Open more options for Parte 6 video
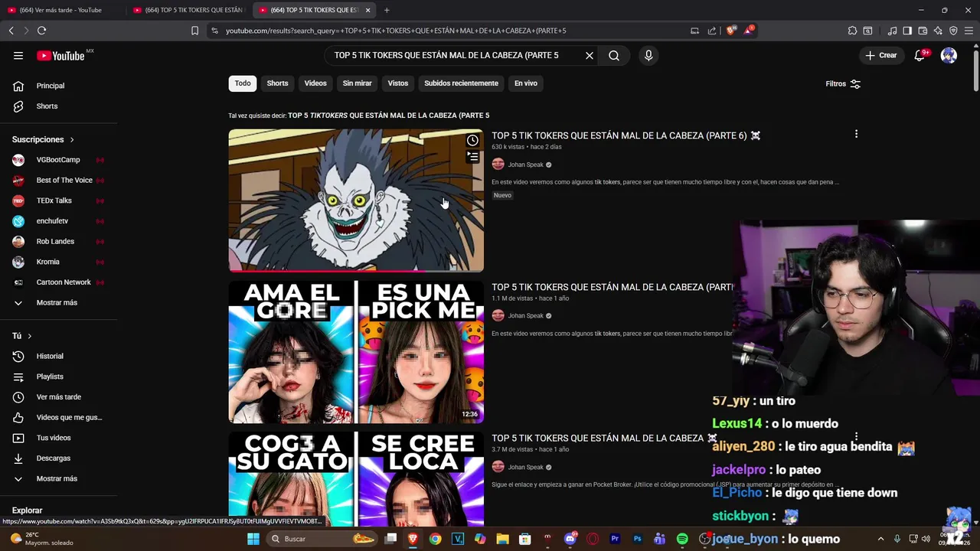This screenshot has height=551, width=980. click(856, 134)
